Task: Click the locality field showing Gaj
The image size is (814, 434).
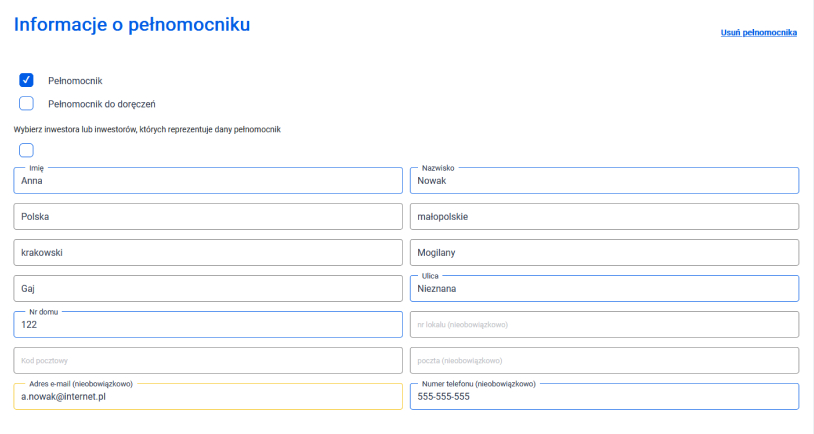Action: (x=208, y=288)
